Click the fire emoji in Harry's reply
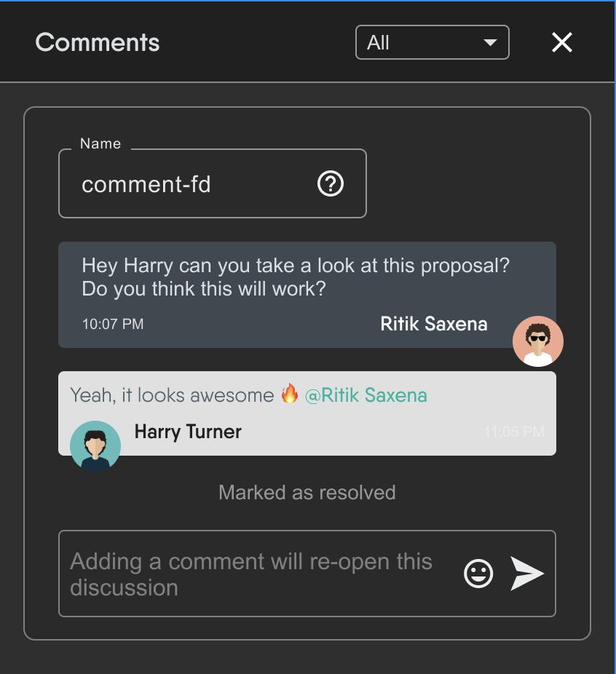This screenshot has height=674, width=616. coord(290,395)
